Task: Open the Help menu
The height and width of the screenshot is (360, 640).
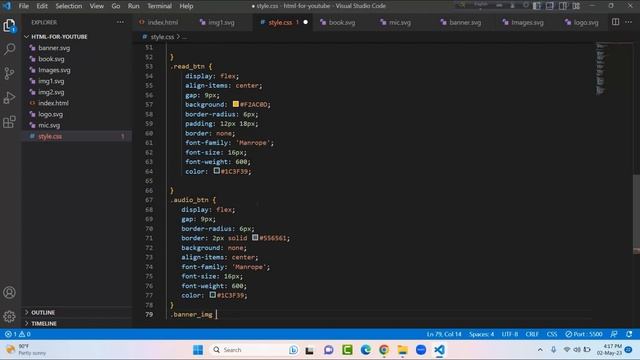Action: click(x=186, y=6)
